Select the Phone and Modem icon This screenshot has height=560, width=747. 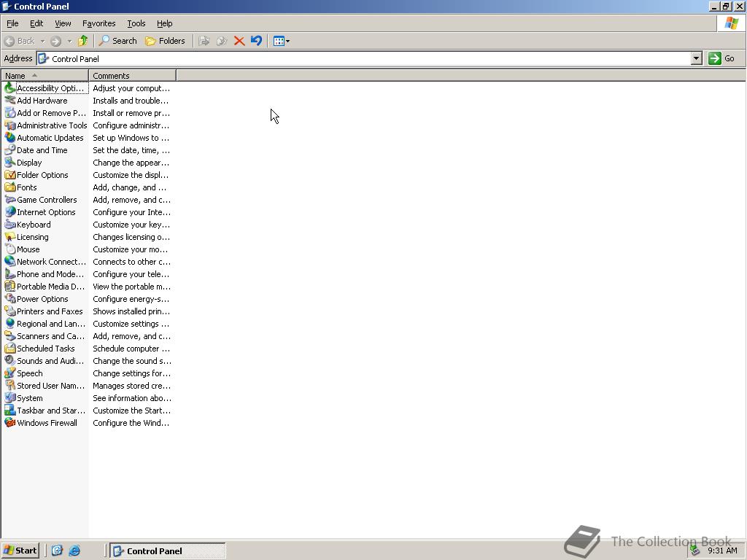tap(9, 274)
